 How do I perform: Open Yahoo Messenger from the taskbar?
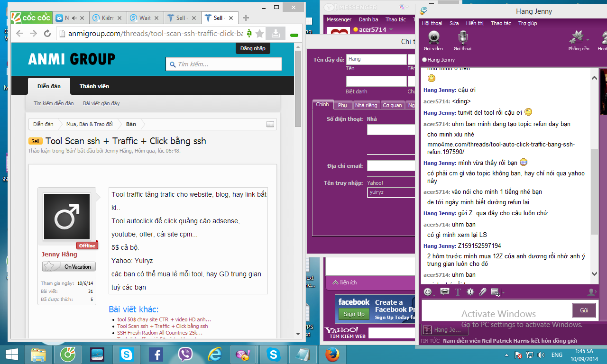pos(244,355)
